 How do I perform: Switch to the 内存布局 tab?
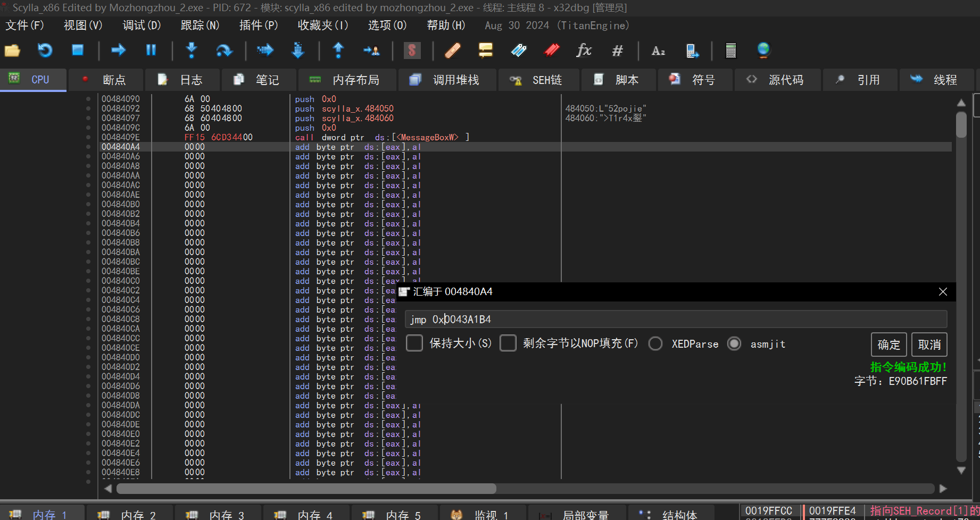(347, 80)
